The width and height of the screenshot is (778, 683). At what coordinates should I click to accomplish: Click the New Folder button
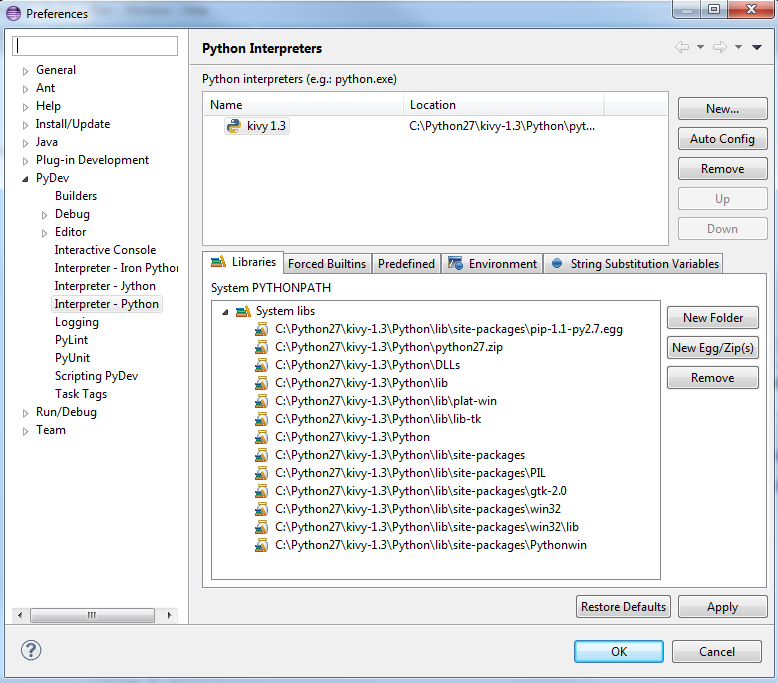713,317
